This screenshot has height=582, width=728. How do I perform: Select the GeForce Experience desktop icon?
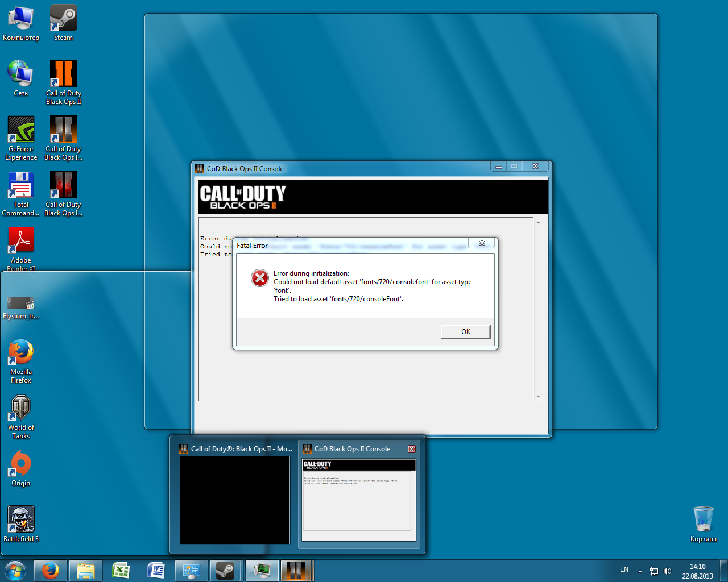pos(21,139)
